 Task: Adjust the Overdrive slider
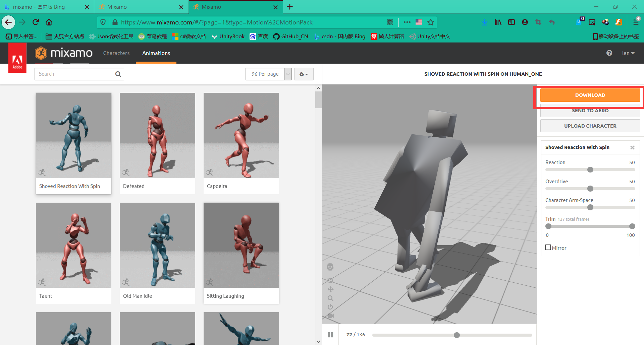pyautogui.click(x=590, y=189)
